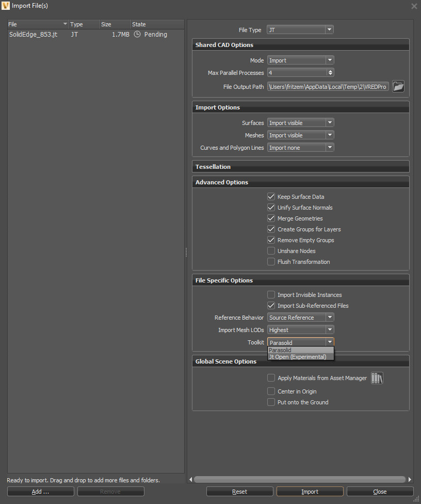
Task: Collapse the File Specific Options header
Action: [x=301, y=280]
